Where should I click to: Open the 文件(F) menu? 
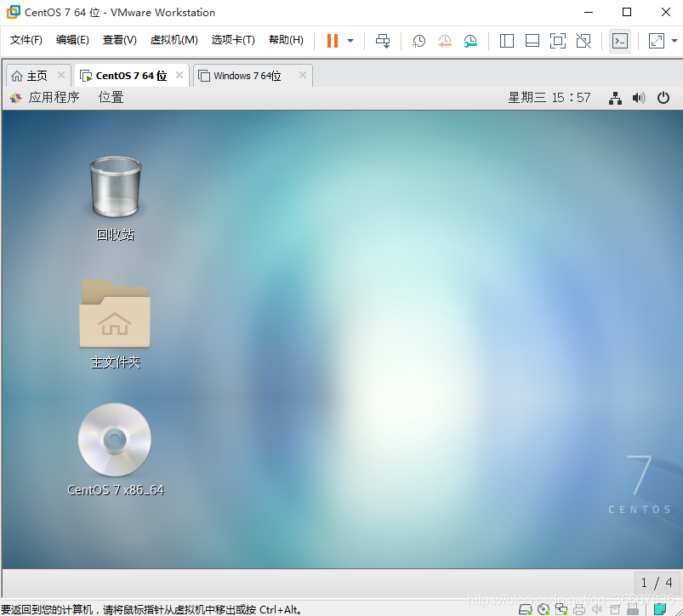[x=26, y=40]
